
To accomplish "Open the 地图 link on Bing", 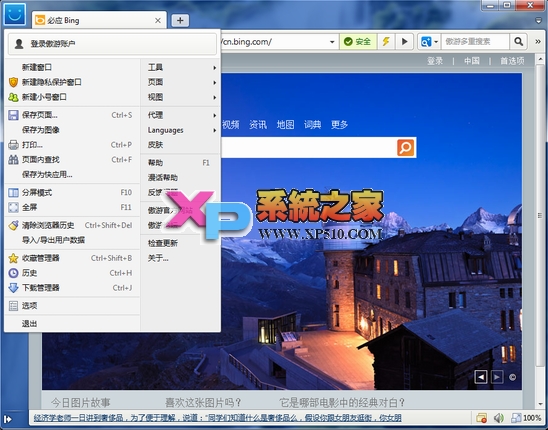I will [x=285, y=124].
